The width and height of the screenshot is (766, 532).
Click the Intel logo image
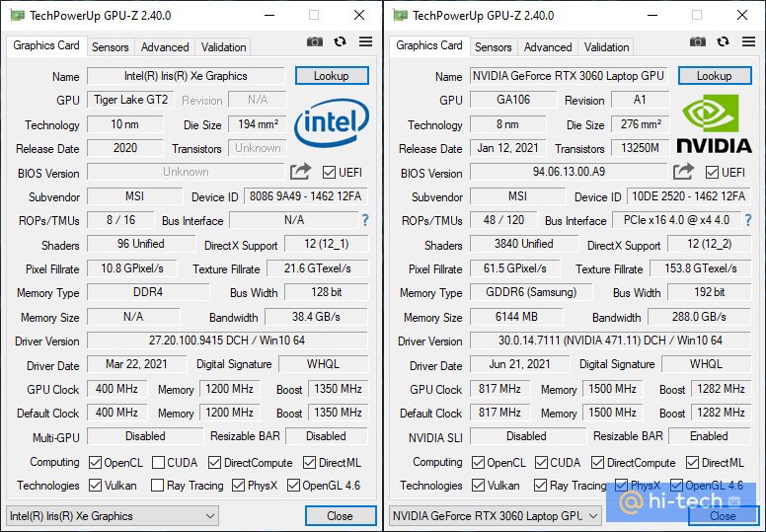[x=332, y=122]
